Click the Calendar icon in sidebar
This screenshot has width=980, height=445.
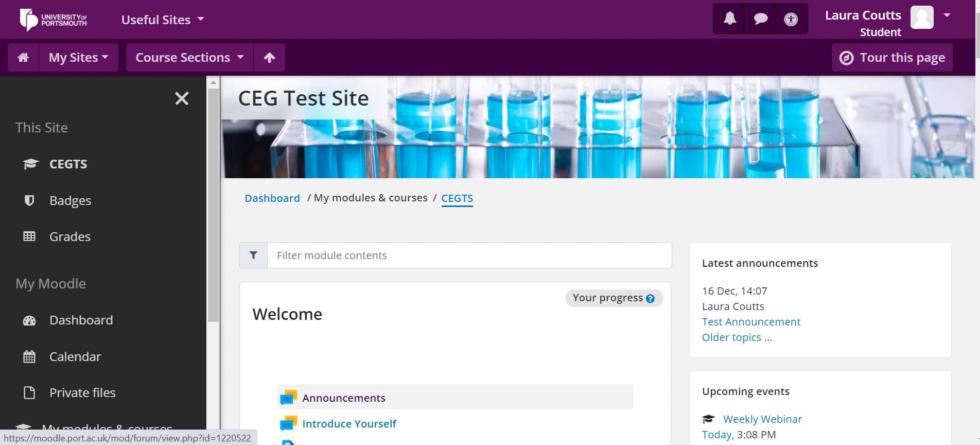(x=29, y=356)
